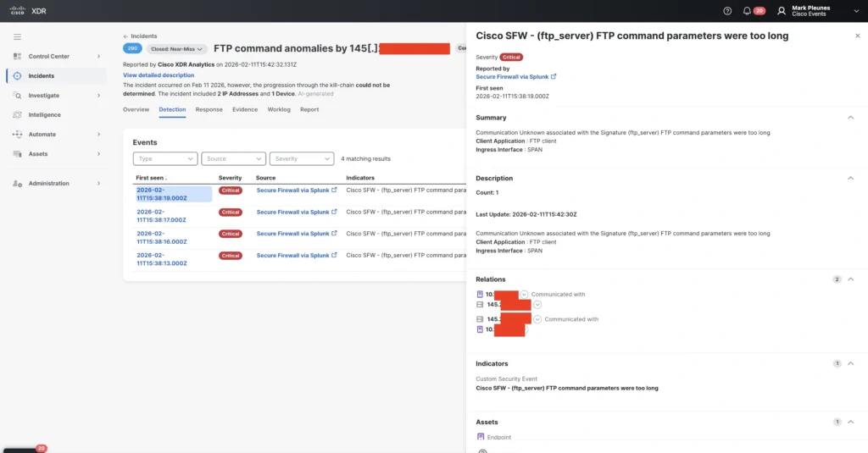Click the IP icon beside first 145.x address
Screen dimensions: 868x453
coord(480,305)
